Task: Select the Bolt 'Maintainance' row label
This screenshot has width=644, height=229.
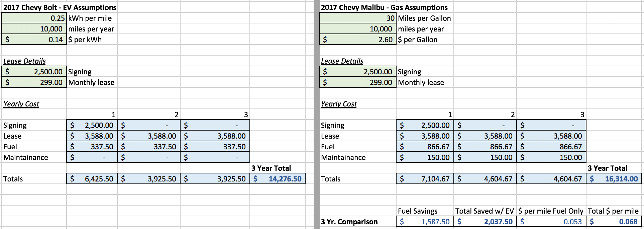Action: pos(26,157)
